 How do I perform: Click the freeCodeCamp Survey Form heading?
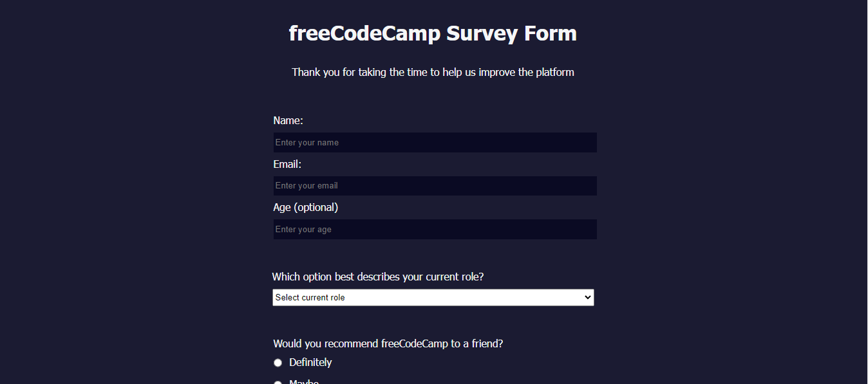(x=433, y=33)
